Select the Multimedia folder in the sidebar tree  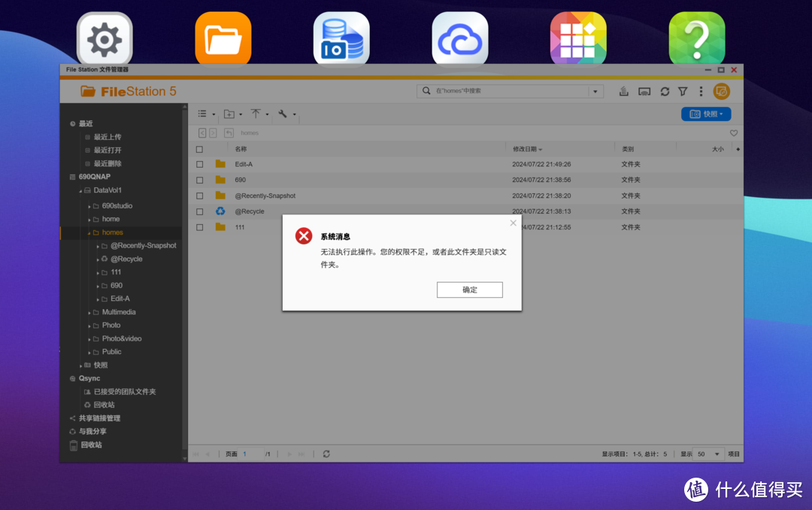119,312
